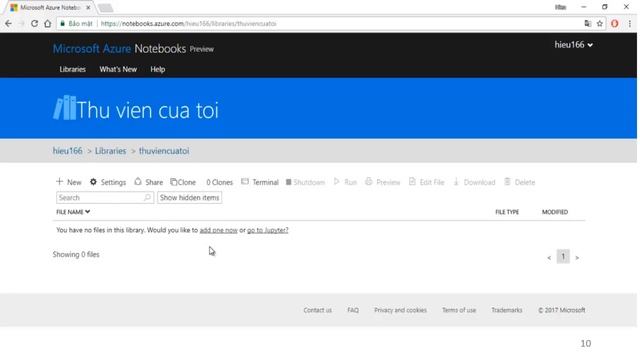Viewport: 640px width, 360px height.
Task: Click the Edit File toolbar button
Action: click(427, 182)
